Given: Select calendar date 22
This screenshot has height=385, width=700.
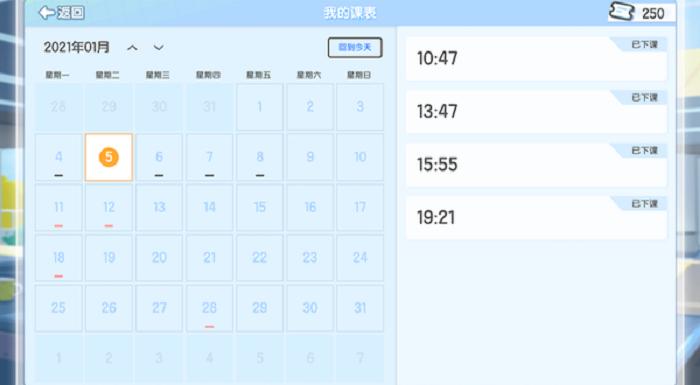Looking at the screenshot, I should coord(260,258).
